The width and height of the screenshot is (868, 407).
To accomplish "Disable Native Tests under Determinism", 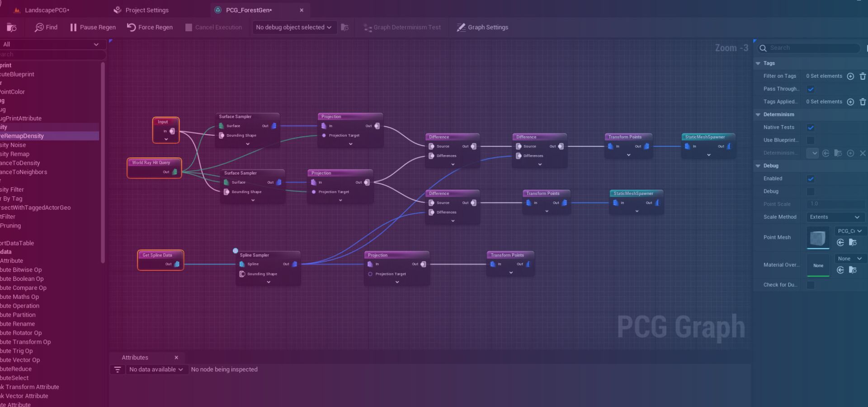I will click(x=811, y=127).
